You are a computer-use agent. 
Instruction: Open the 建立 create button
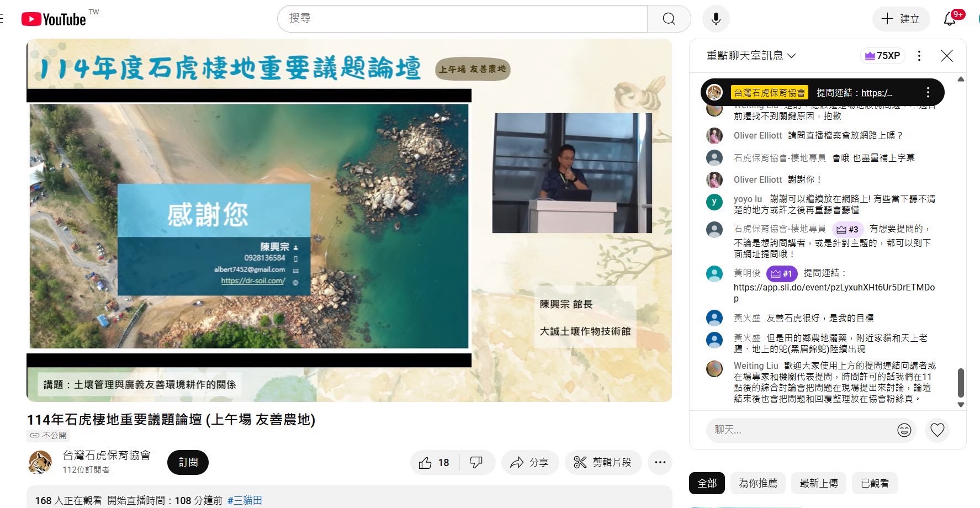tap(900, 19)
